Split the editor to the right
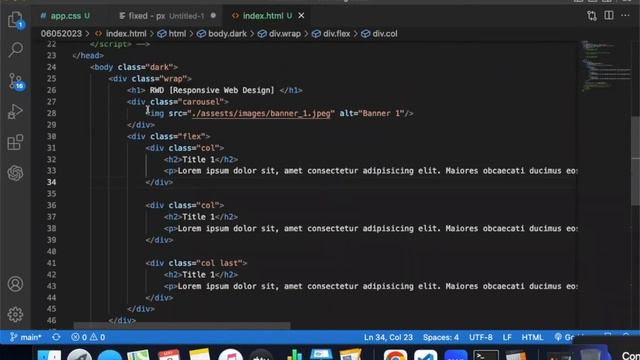Screen dimensions: 640x360 tap(609, 16)
